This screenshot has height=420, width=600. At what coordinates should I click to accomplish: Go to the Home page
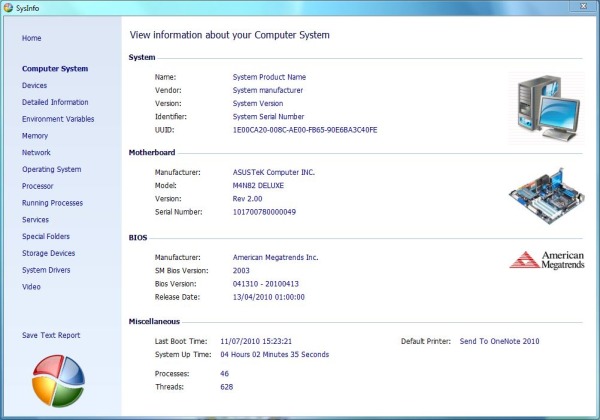tap(31, 38)
